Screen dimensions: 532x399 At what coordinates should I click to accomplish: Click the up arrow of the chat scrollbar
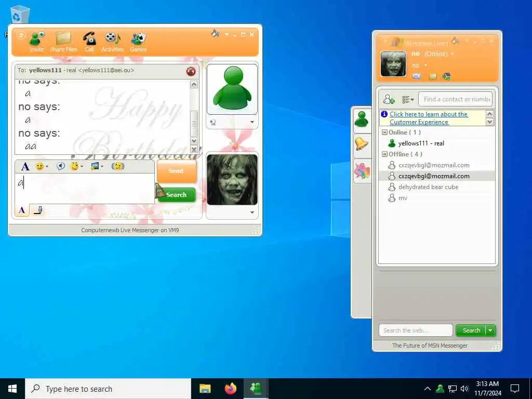[x=194, y=85]
